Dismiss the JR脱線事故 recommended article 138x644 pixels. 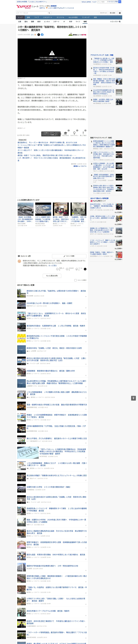pos(86,375)
